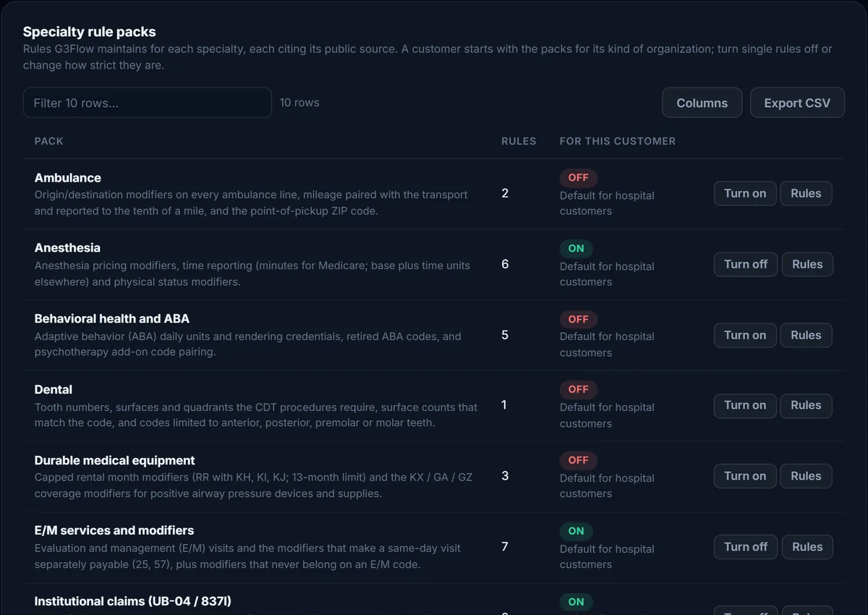This screenshot has height=615, width=868.
Task: Sort by the Rules column header
Action: [x=519, y=141]
